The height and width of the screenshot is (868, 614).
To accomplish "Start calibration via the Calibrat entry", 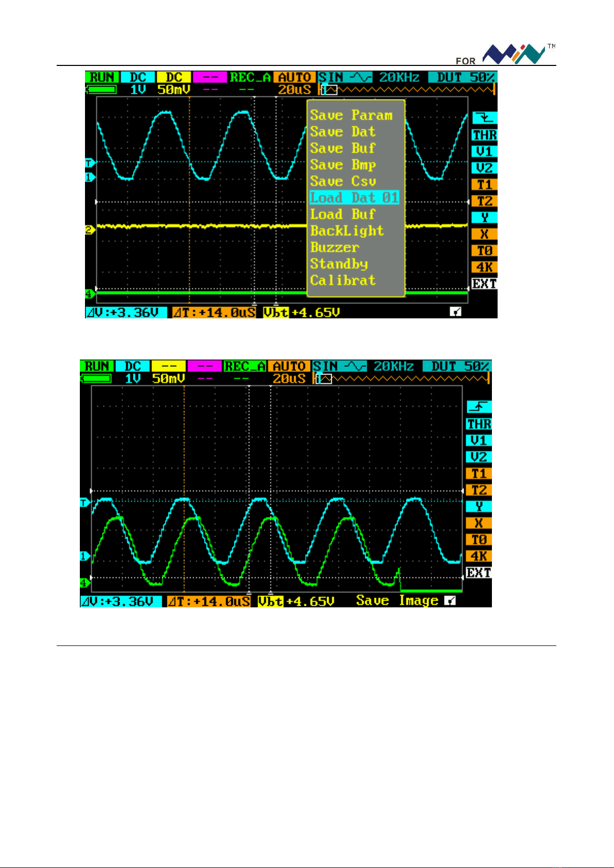I will tap(343, 280).
